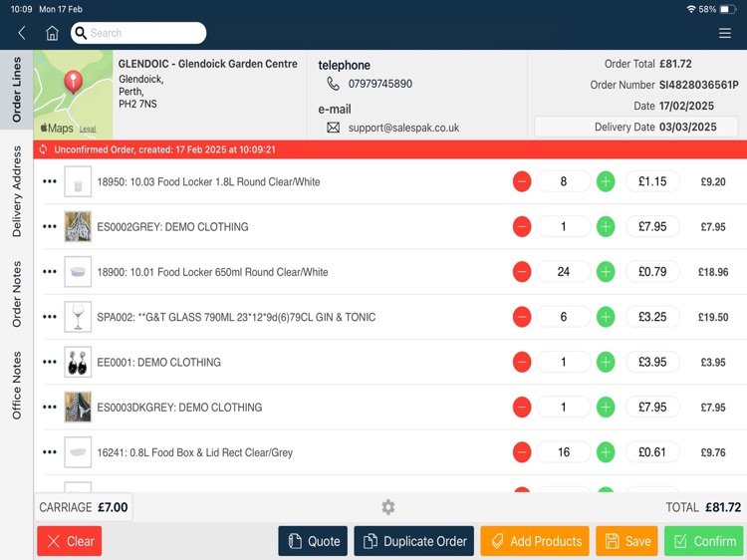747x560 pixels.
Task: Switch to the Delivery Address tab
Action: tap(17, 191)
